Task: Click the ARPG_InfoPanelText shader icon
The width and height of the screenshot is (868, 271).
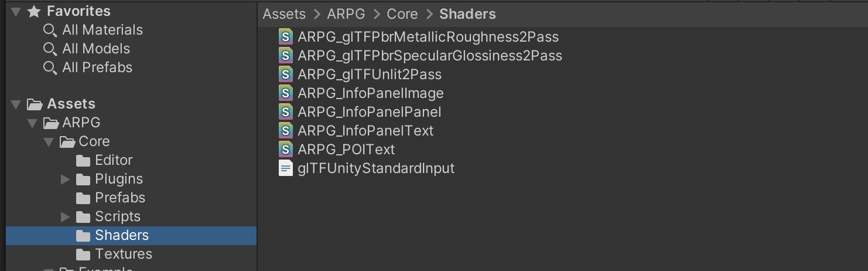Action: coord(286,131)
